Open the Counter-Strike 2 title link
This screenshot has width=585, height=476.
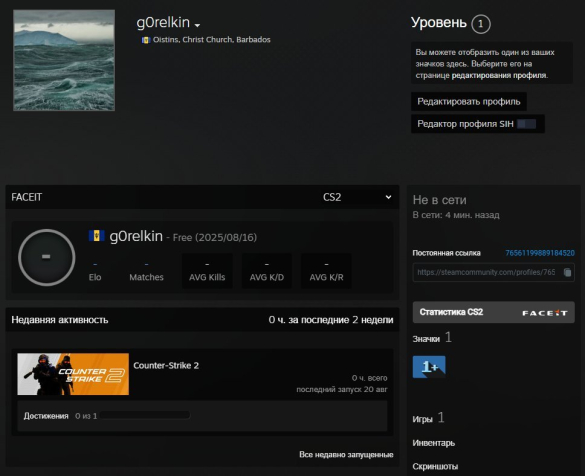click(x=166, y=366)
